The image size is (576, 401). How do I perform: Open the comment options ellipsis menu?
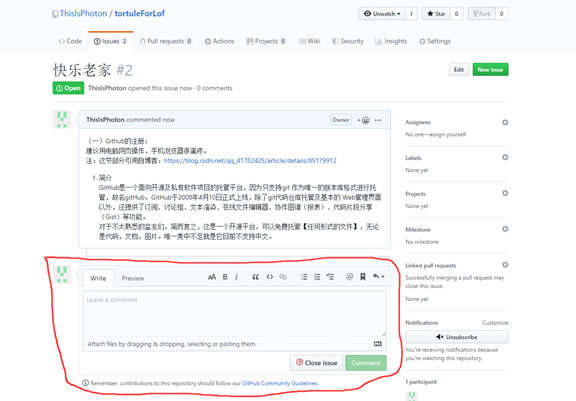378,120
